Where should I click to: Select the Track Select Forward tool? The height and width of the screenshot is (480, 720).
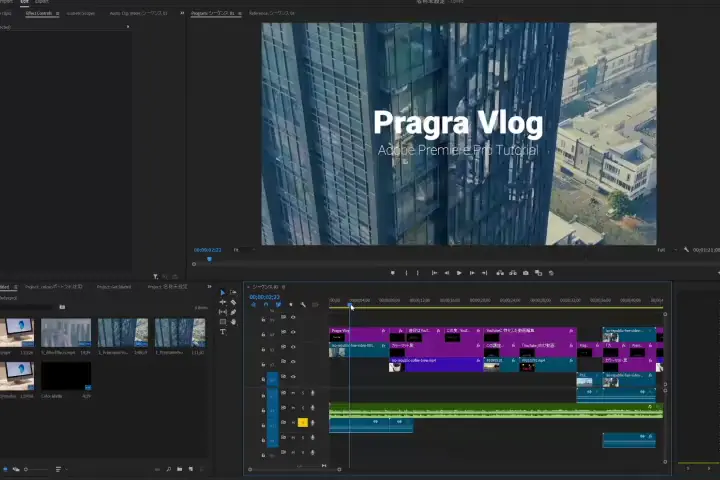pyautogui.click(x=233, y=292)
